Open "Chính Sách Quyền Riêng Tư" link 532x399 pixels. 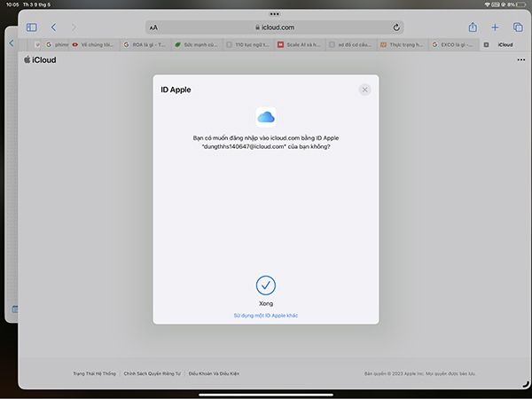(153, 373)
